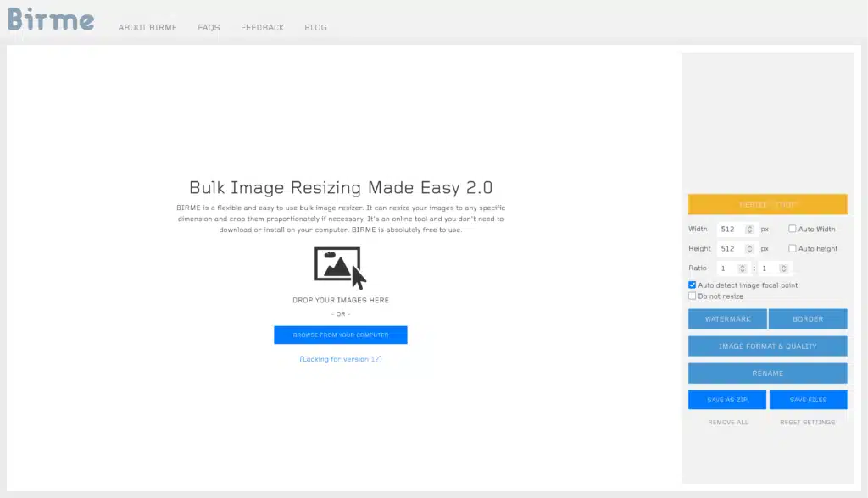Viewport: 868px width, 498px height.
Task: Follow the Looking for version 1 link
Action: pyautogui.click(x=341, y=359)
